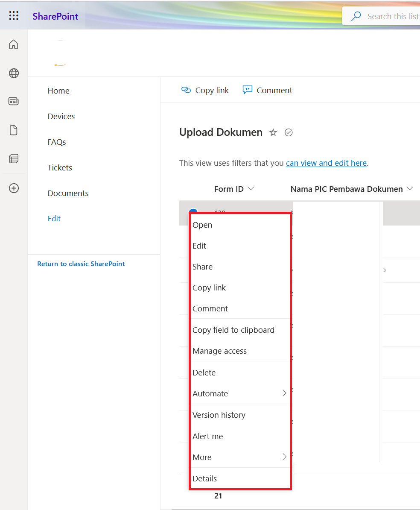
Task: Click the search magnifier icon
Action: (x=356, y=16)
